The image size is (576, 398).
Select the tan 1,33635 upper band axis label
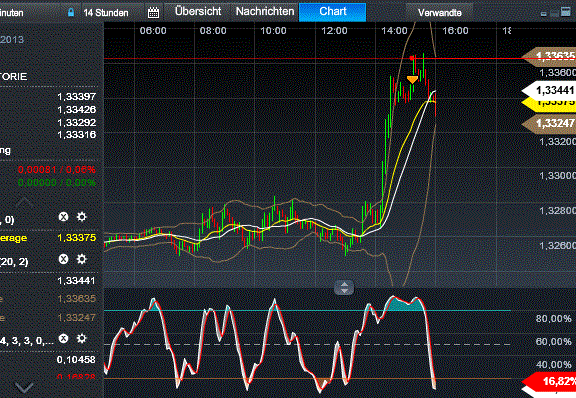(x=550, y=56)
